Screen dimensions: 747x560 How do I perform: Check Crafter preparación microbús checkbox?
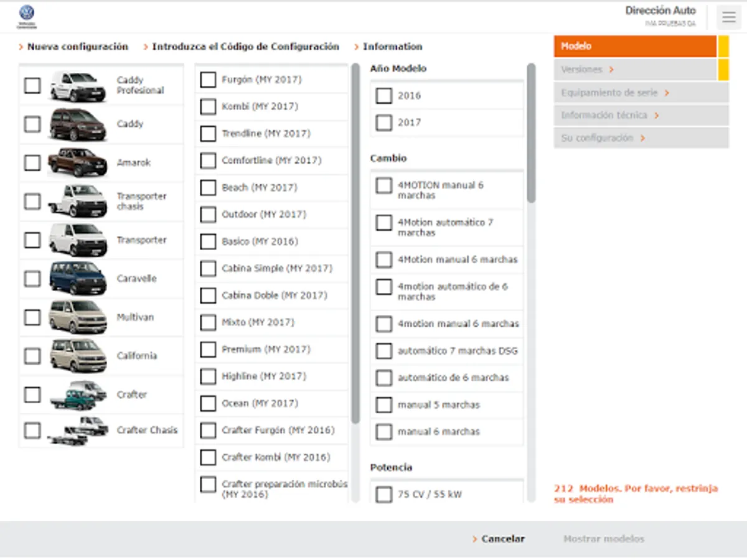208,484
